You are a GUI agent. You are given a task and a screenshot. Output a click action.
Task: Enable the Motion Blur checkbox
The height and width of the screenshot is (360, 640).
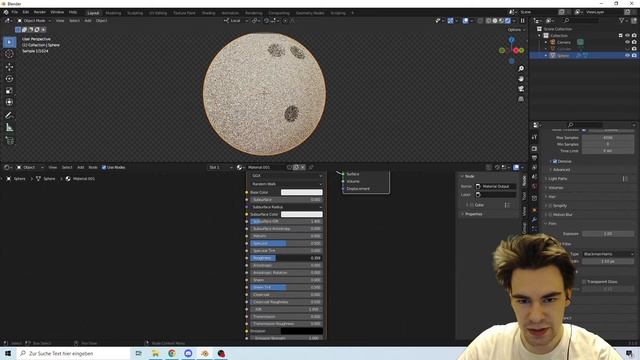(550, 215)
